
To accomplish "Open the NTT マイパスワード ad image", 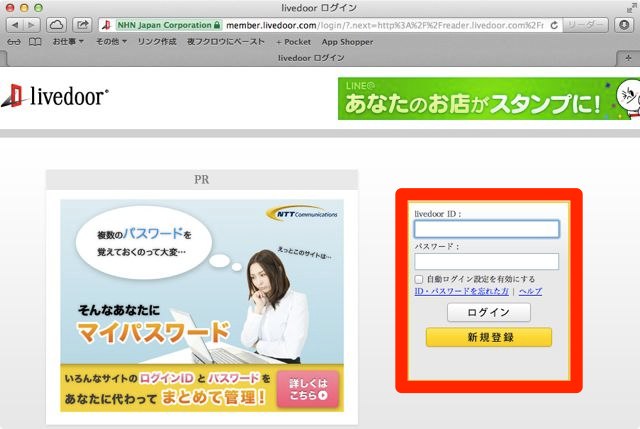I will point(202,305).
